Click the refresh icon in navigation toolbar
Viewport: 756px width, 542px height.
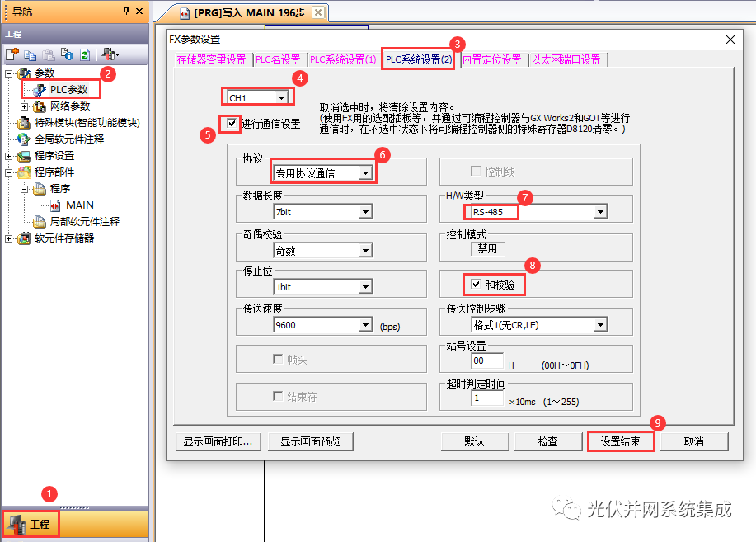(x=87, y=54)
